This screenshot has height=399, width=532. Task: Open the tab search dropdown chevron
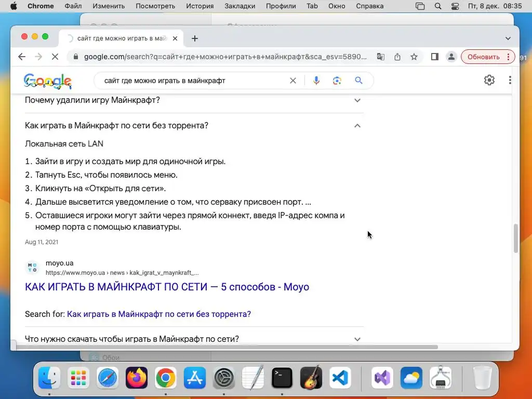click(x=508, y=38)
